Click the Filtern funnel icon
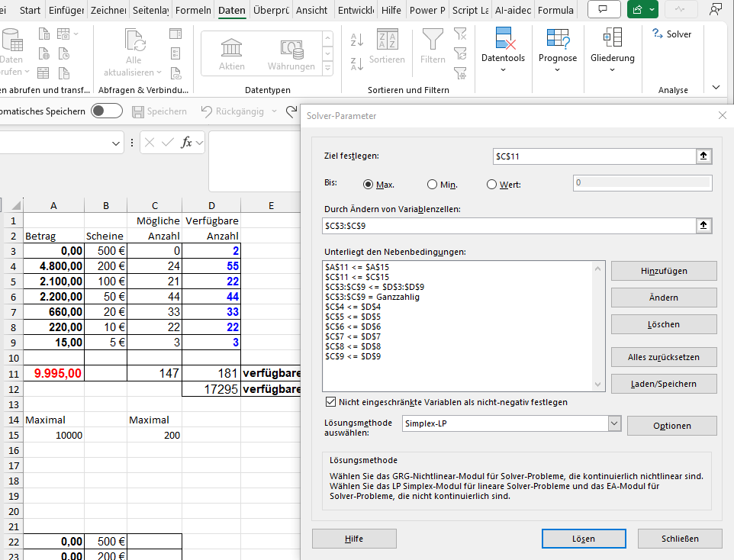734x560 pixels. 433,39
